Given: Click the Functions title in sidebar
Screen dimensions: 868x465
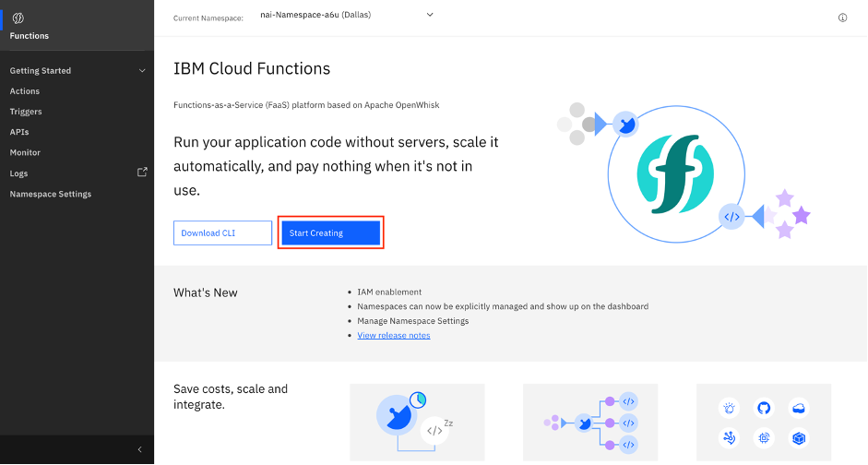Looking at the screenshot, I should 30,36.
